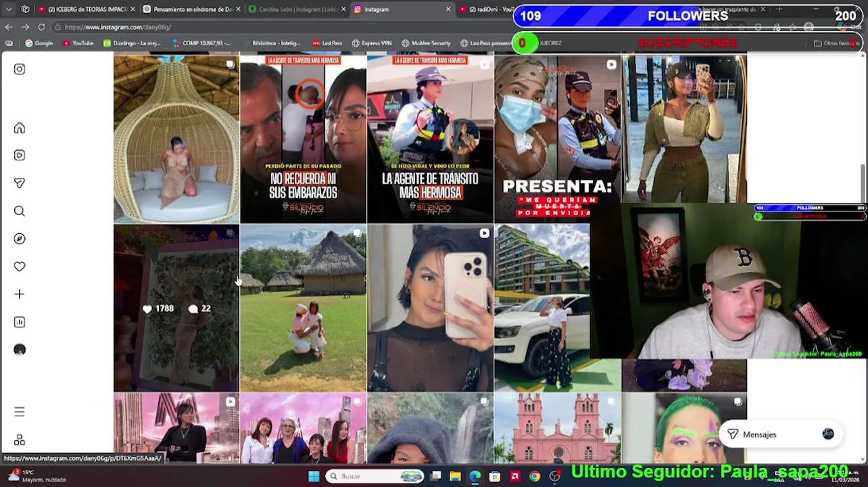
Task: Open pink church post
Action: coord(558,429)
